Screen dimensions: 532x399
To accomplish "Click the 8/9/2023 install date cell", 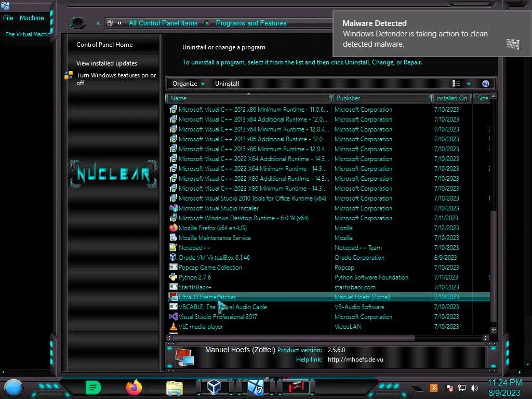I will click(445, 258).
